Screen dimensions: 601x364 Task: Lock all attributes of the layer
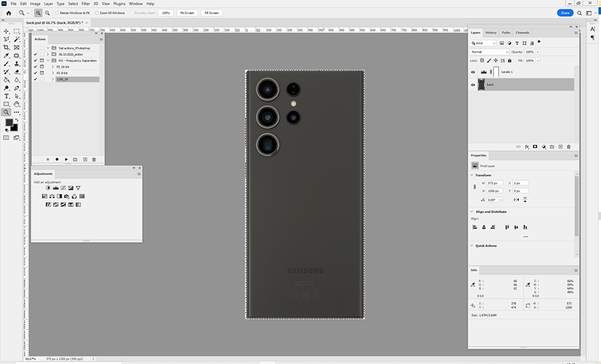pos(510,61)
